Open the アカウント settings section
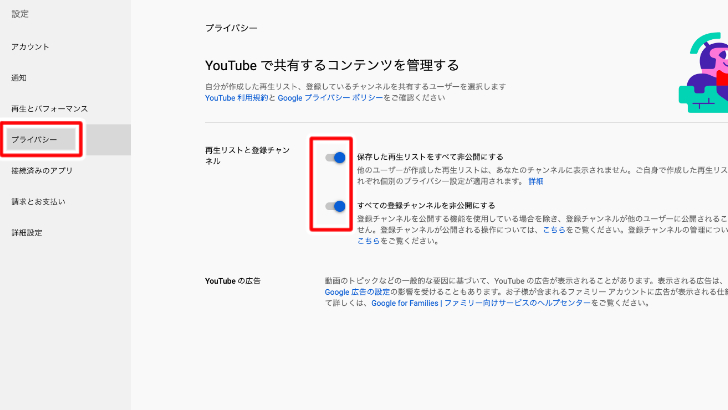This screenshot has height=410, width=728. tap(30, 46)
